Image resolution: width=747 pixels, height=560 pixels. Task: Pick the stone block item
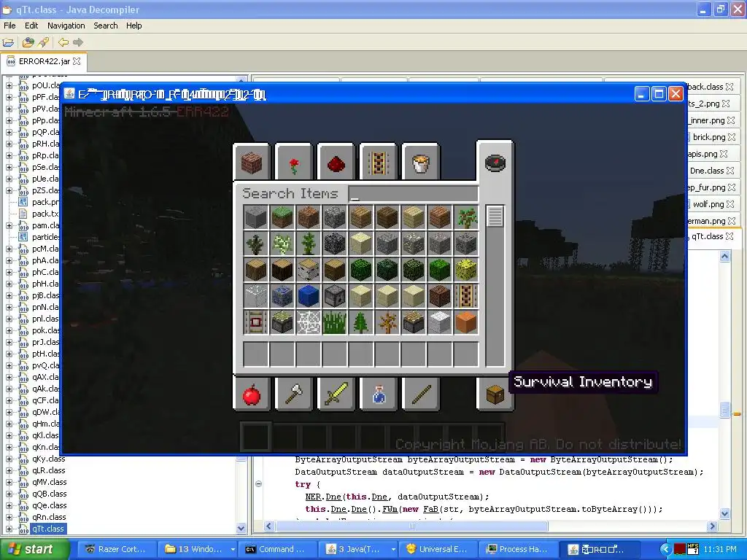tap(256, 217)
